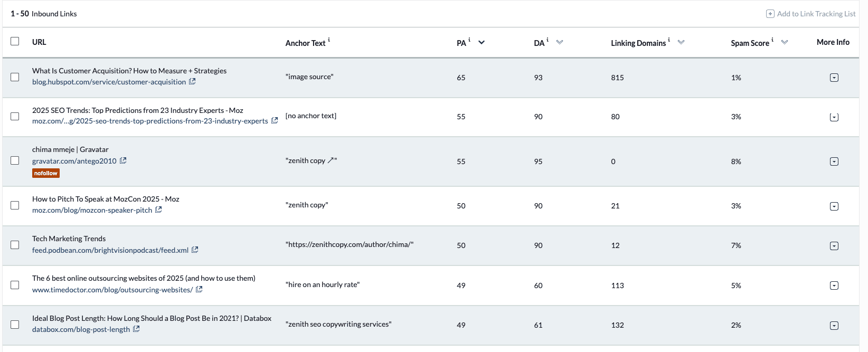
Task: Open the DA column sort chevron
Action: [x=560, y=42]
